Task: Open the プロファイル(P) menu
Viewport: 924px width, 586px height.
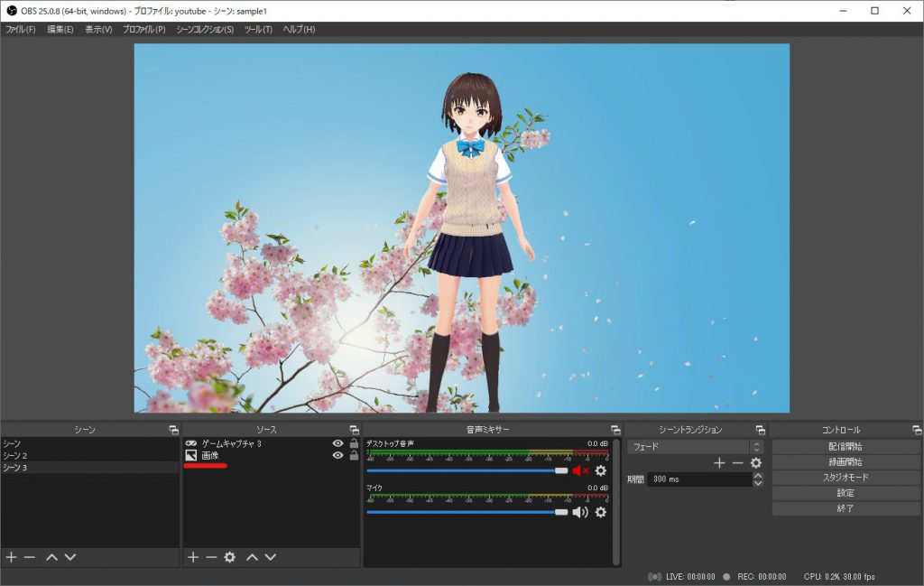Action: [144, 30]
